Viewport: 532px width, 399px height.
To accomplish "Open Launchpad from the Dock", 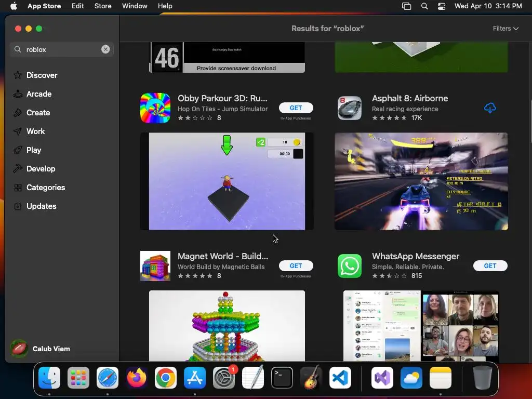I will (x=78, y=378).
